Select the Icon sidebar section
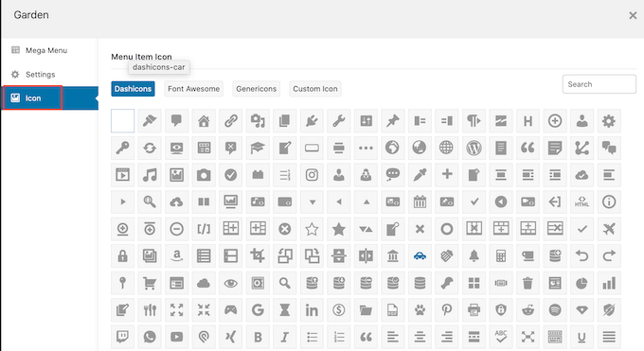Screen dimensions: 644x351 point(49,98)
